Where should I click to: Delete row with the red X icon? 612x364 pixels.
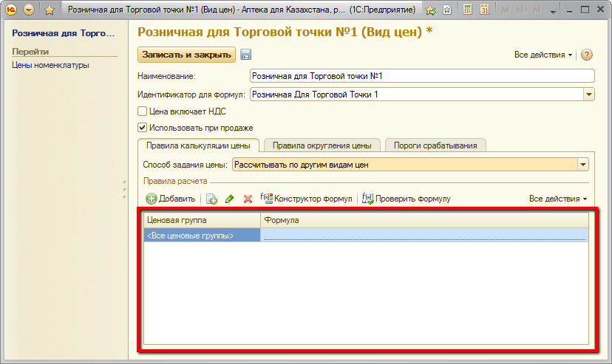pyautogui.click(x=248, y=199)
